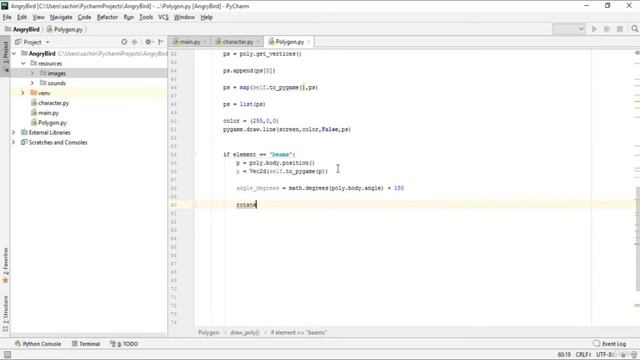Close the character.py tab
The height and width of the screenshot is (360, 640).
click(258, 42)
